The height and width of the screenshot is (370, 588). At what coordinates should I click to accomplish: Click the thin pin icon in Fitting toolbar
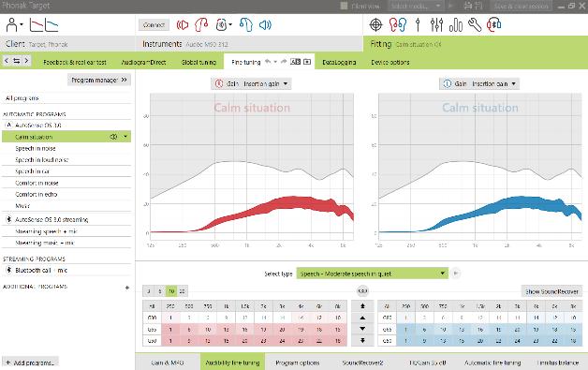coord(418,25)
